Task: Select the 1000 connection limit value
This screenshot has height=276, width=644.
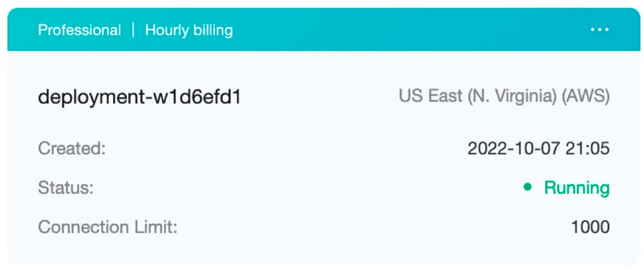Action: point(590,227)
